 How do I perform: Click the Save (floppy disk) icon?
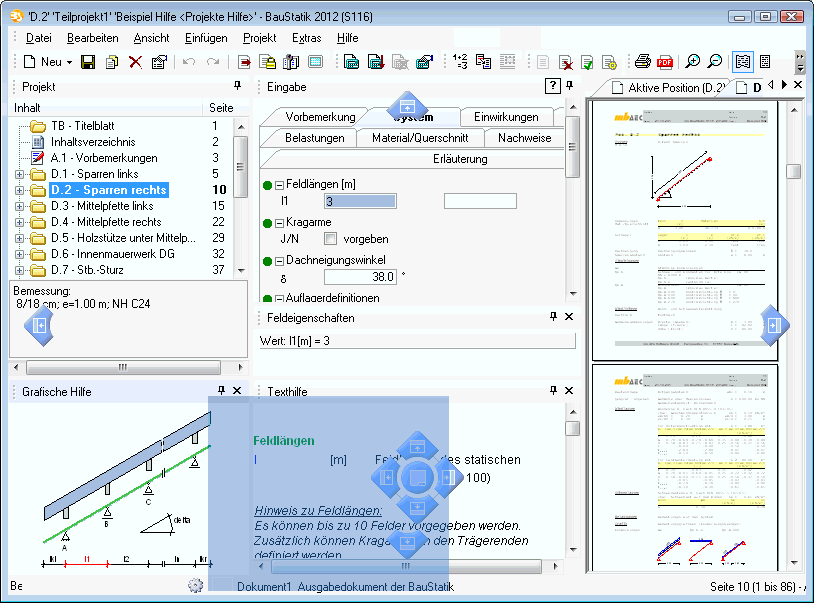coord(88,62)
